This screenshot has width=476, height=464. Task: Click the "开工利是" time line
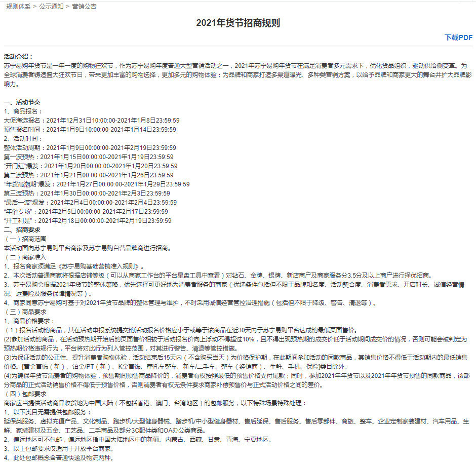point(88,220)
